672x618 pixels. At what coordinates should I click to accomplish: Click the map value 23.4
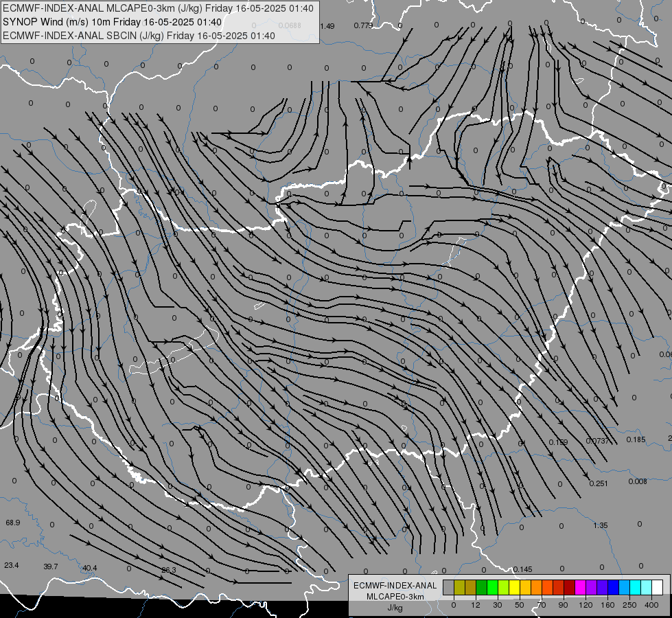[12, 566]
